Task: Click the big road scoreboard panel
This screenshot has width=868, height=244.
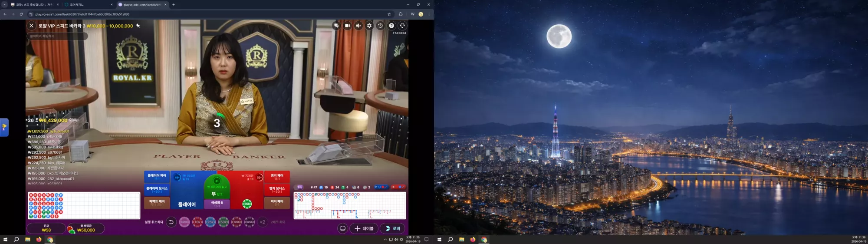Action: [350, 206]
